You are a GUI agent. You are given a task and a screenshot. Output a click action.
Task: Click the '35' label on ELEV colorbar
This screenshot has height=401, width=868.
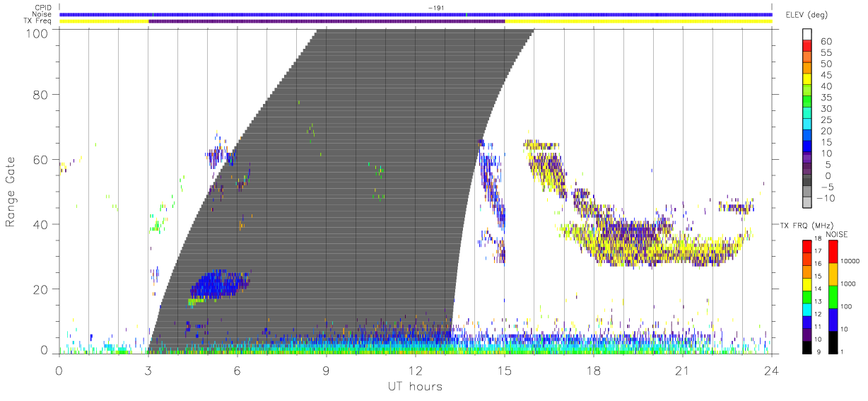click(x=826, y=98)
